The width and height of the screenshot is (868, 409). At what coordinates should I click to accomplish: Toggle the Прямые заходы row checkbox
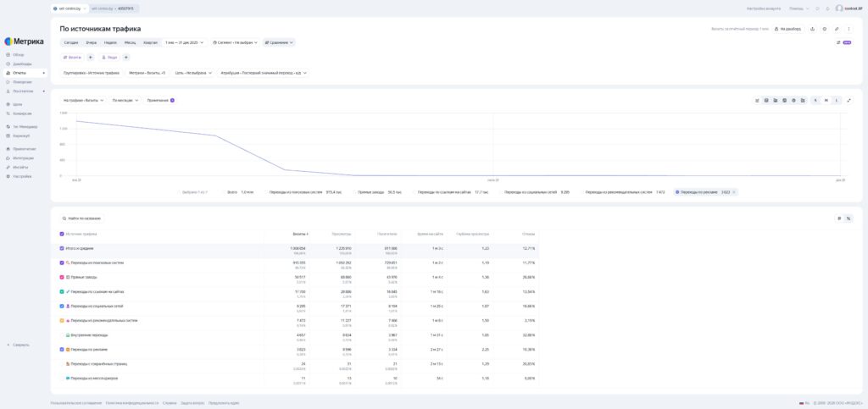click(x=61, y=278)
